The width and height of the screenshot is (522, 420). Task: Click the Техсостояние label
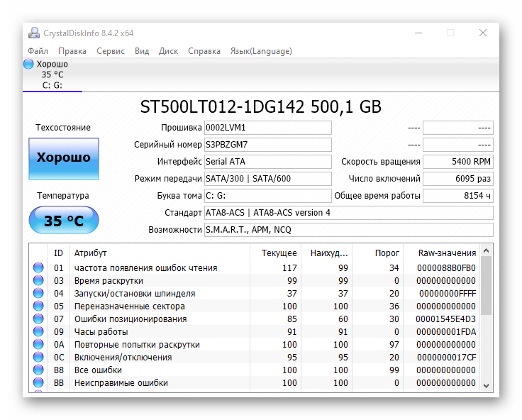63,128
